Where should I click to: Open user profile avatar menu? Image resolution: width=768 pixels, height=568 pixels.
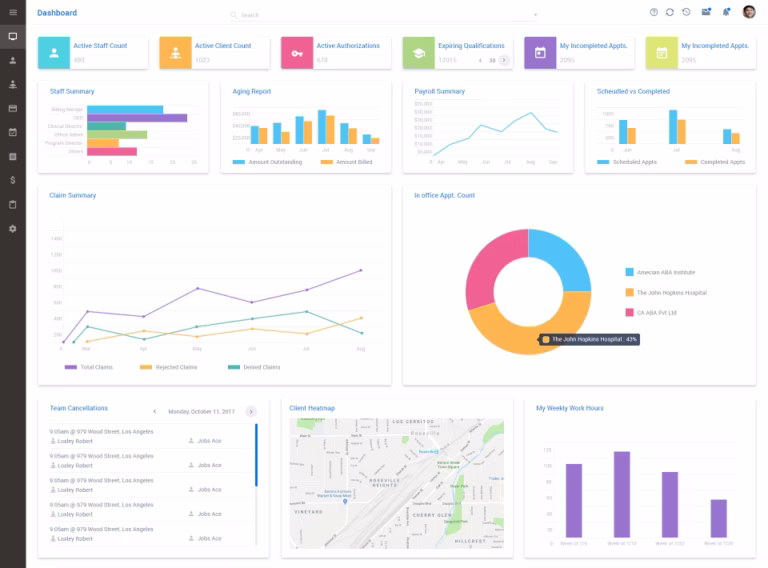pos(749,12)
